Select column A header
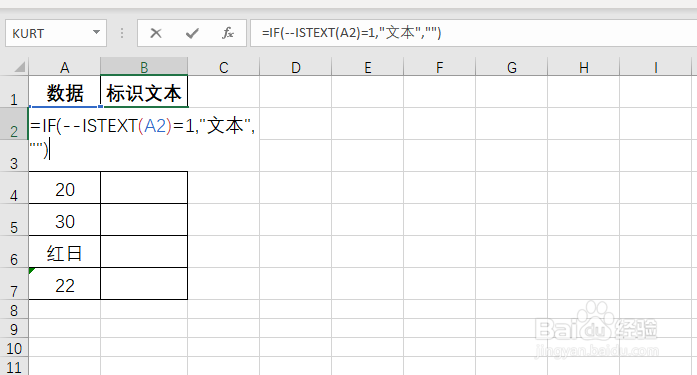 pos(65,68)
